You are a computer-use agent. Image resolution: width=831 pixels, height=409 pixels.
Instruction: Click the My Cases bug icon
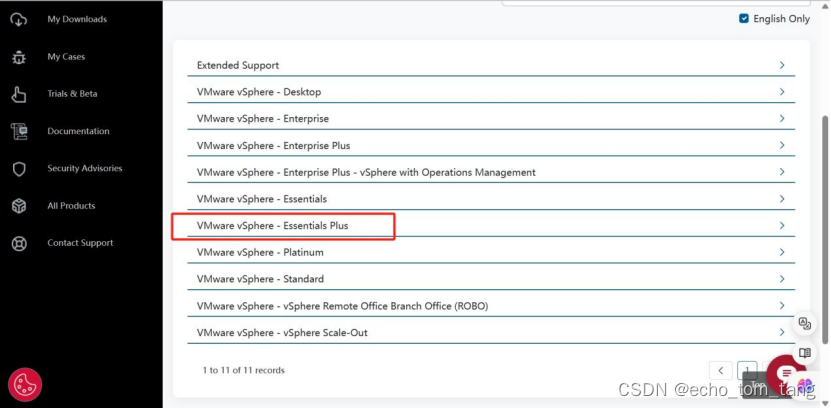click(x=19, y=57)
